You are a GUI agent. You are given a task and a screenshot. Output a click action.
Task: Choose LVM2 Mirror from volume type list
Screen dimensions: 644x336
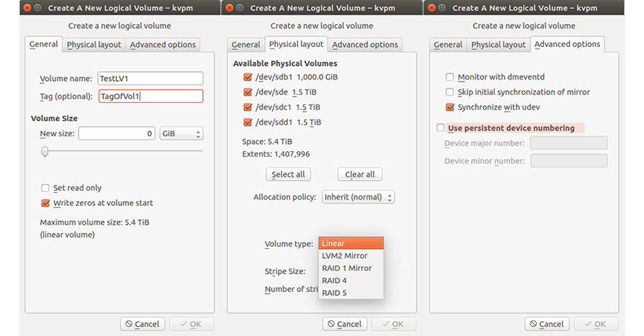click(345, 256)
